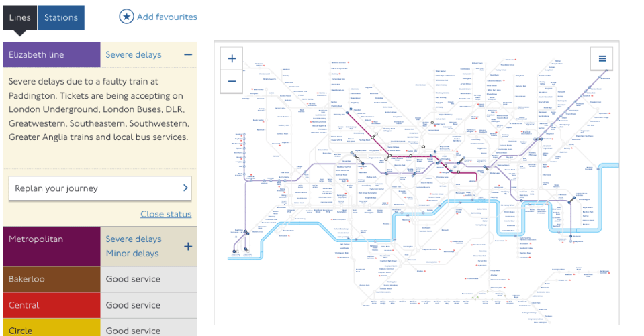This screenshot has height=336, width=644.
Task: Select the Circle line row
Action: [100, 328]
